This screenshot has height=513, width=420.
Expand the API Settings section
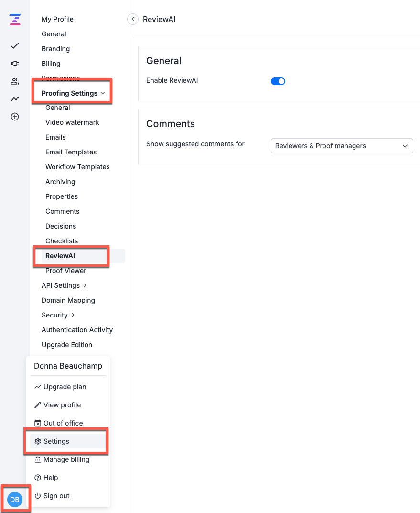(64, 285)
